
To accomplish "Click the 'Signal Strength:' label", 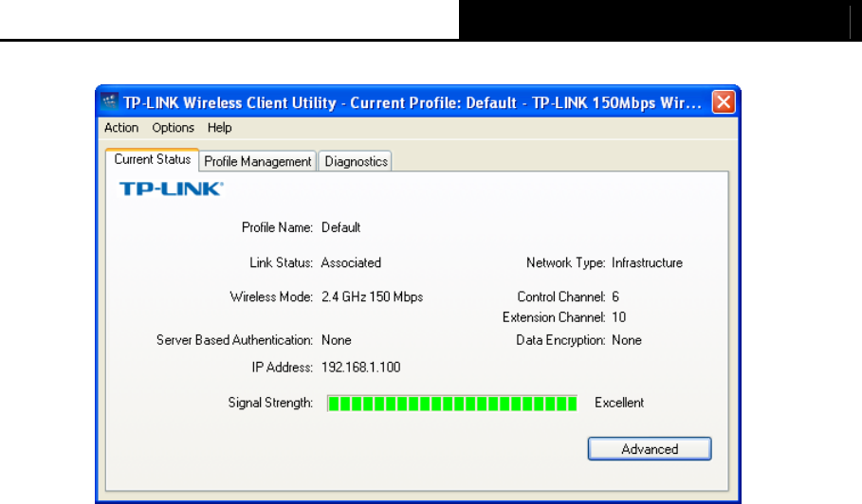I will [270, 403].
